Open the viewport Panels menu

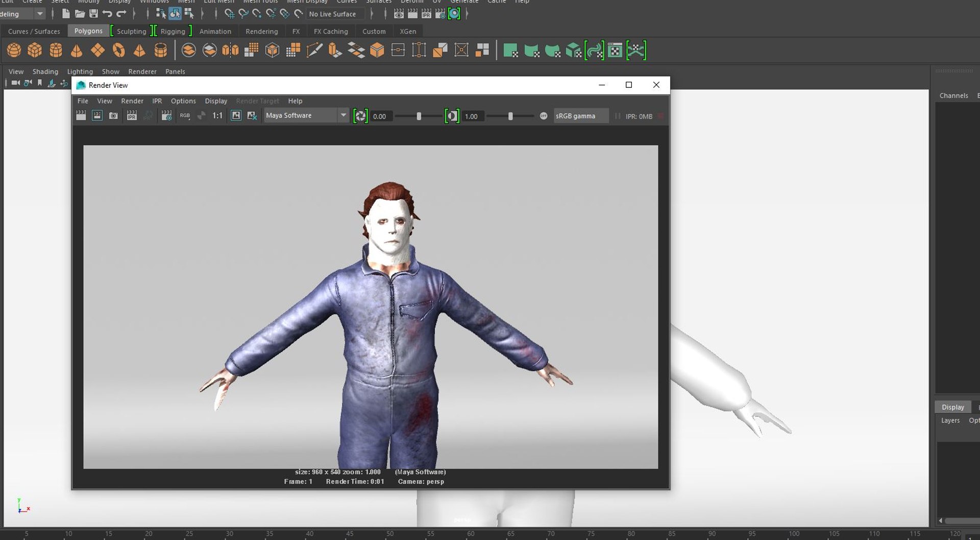[175, 72]
